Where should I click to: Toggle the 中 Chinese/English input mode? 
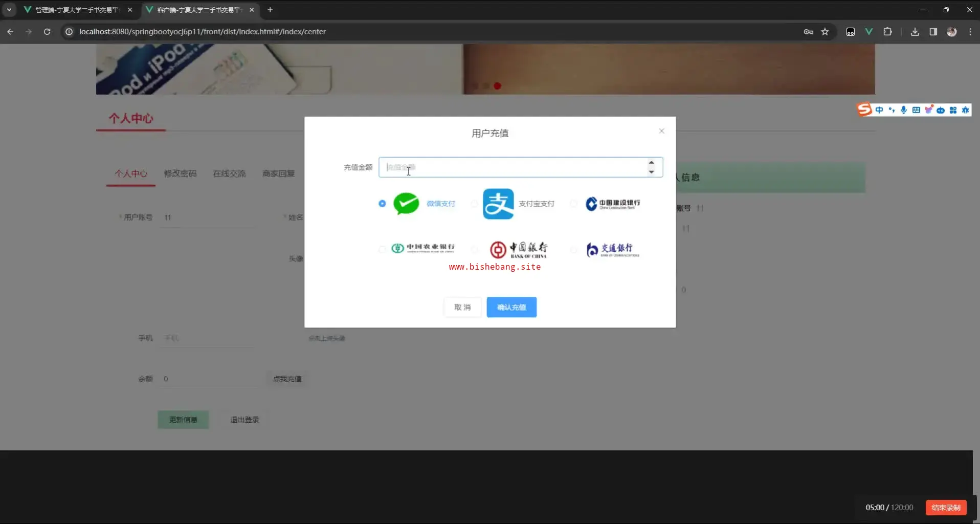[879, 110]
